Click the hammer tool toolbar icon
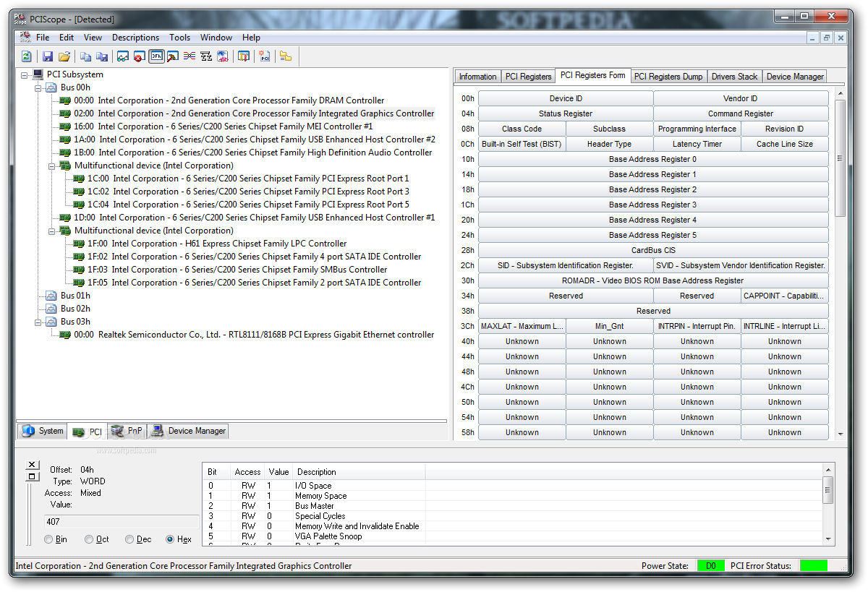The image size is (868, 592). 173,56
